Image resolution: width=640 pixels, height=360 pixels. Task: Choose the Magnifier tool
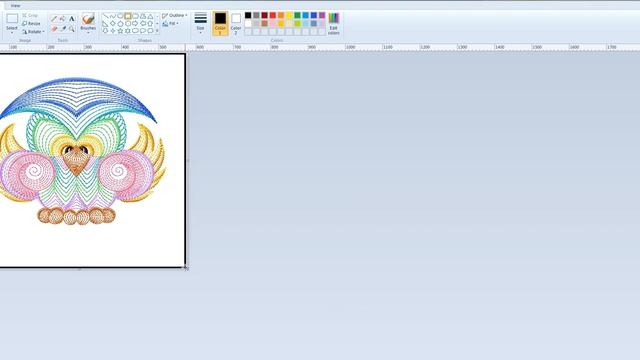(x=72, y=29)
